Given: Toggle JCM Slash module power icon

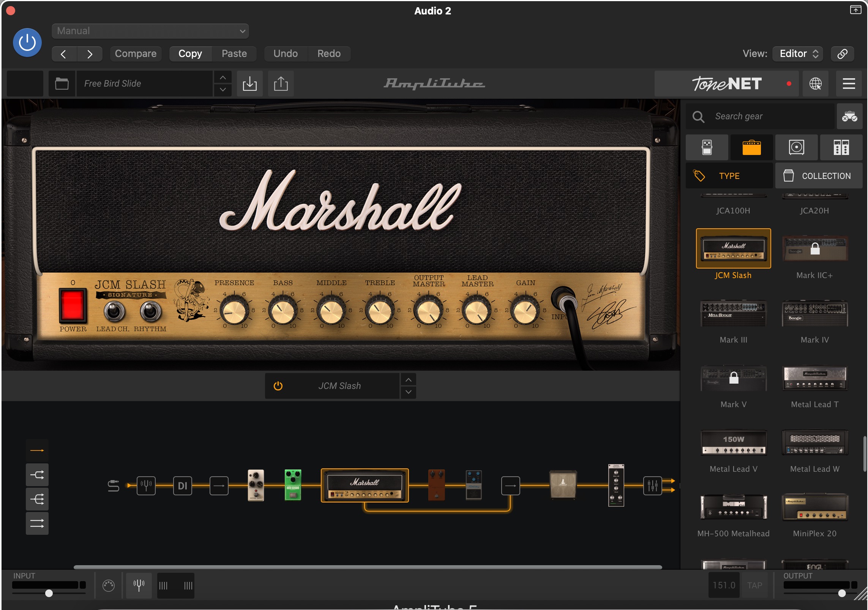Looking at the screenshot, I should [278, 386].
